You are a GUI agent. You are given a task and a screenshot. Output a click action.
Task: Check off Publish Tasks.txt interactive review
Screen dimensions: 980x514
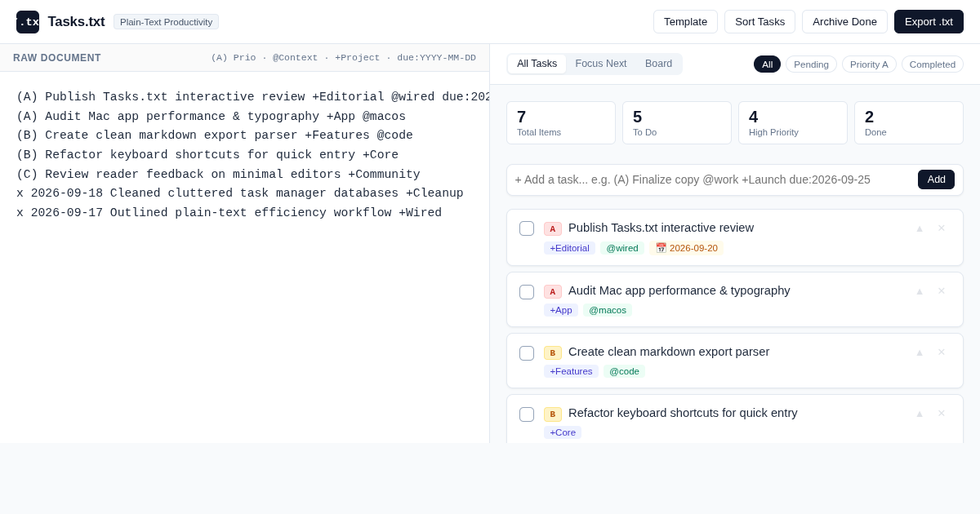(527, 228)
